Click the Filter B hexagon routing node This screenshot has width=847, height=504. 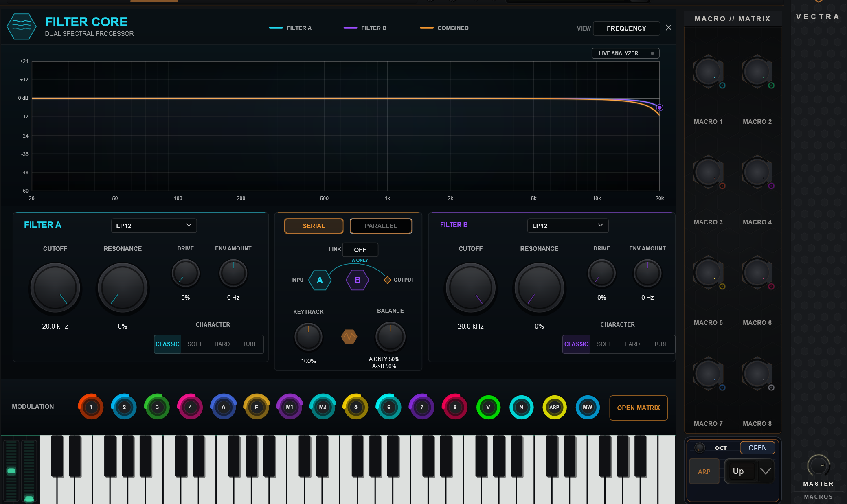(357, 280)
